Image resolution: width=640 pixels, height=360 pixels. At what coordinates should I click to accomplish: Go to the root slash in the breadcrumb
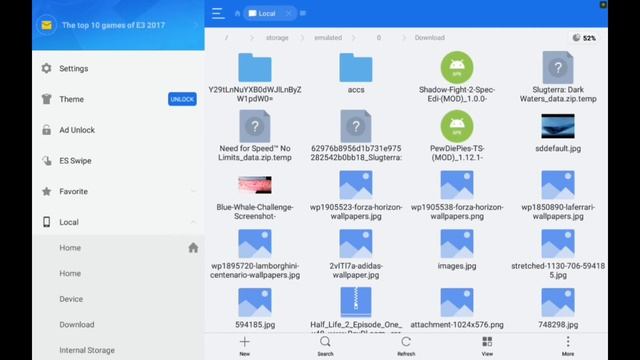click(227, 38)
